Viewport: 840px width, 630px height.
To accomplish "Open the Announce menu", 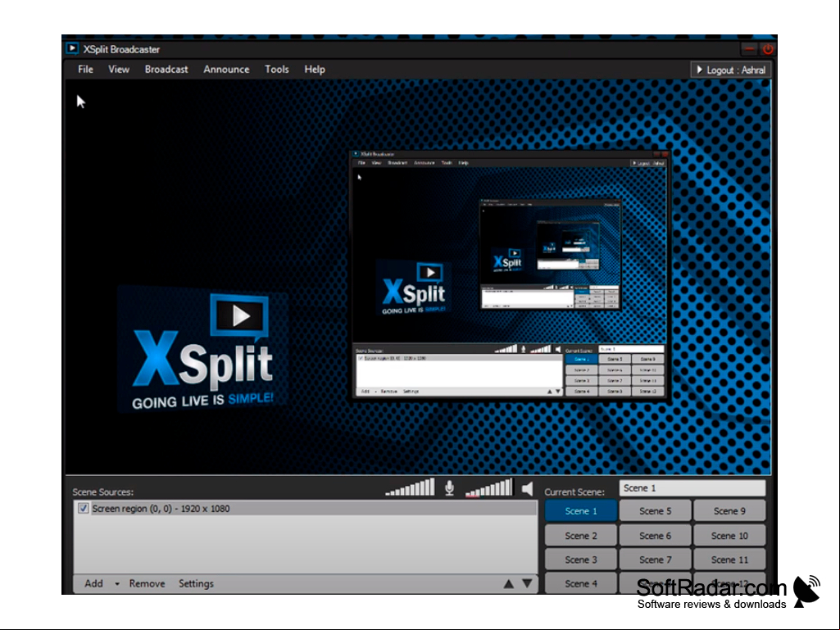I will point(226,70).
